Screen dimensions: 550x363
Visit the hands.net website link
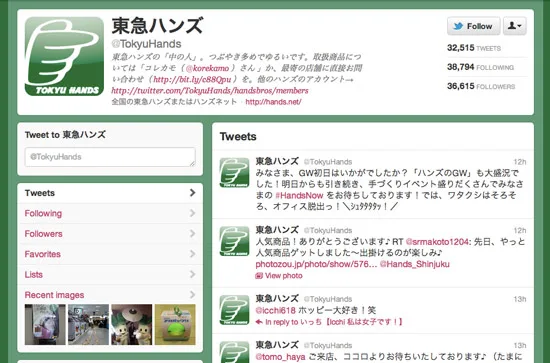[x=273, y=102]
